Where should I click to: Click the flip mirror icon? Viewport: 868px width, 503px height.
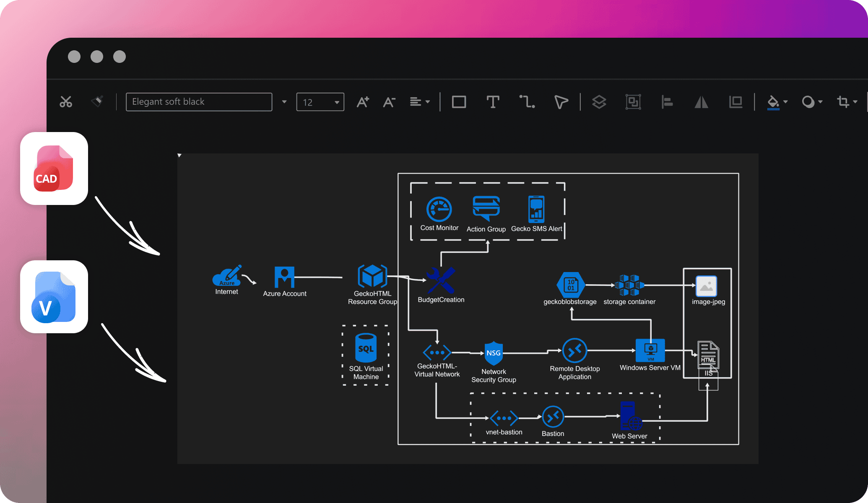[701, 102]
